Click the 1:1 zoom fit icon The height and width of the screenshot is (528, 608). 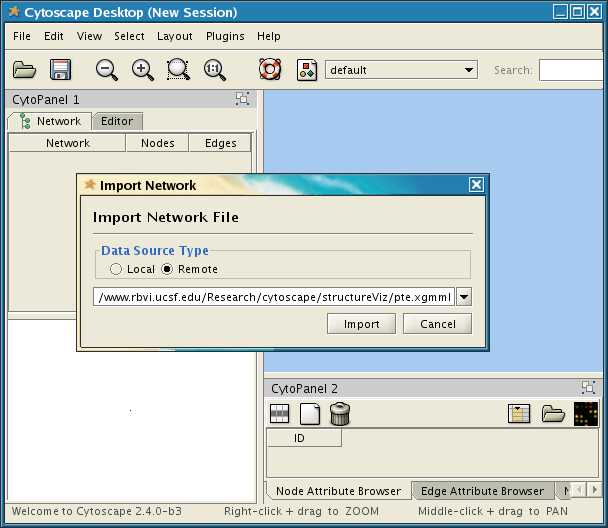click(214, 70)
